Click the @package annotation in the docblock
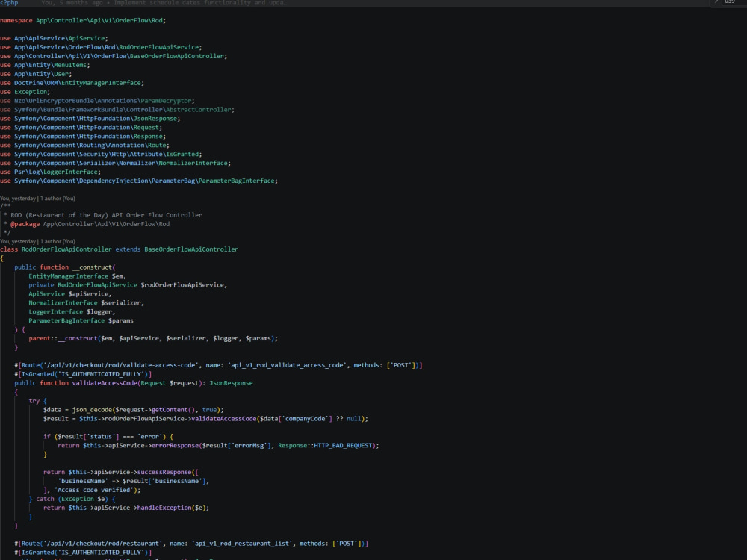747x560 pixels. tap(25, 224)
